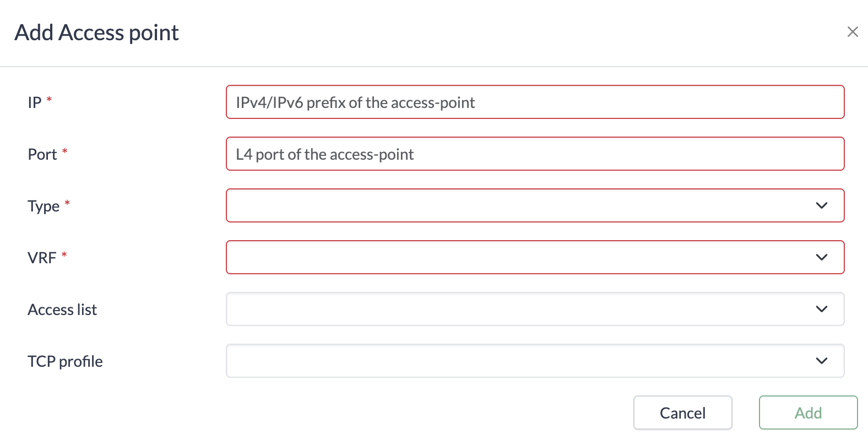Click the Type field label
The height and width of the screenshot is (445, 868).
tap(44, 206)
